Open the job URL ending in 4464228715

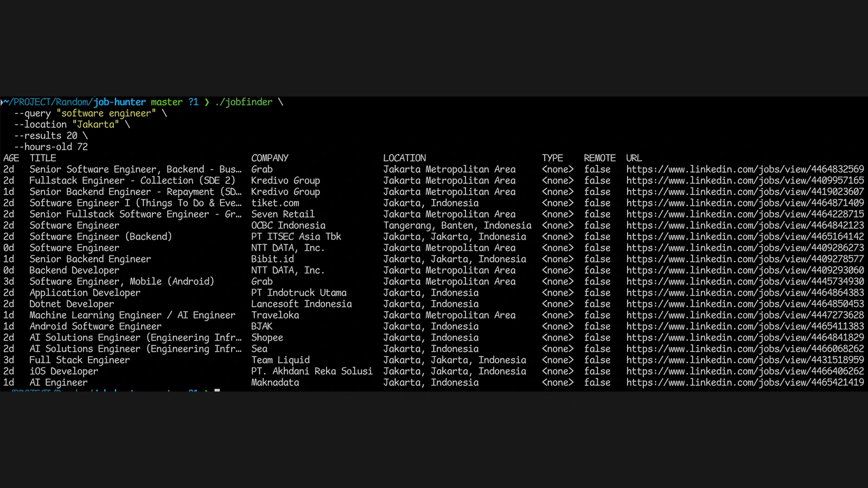(745, 214)
